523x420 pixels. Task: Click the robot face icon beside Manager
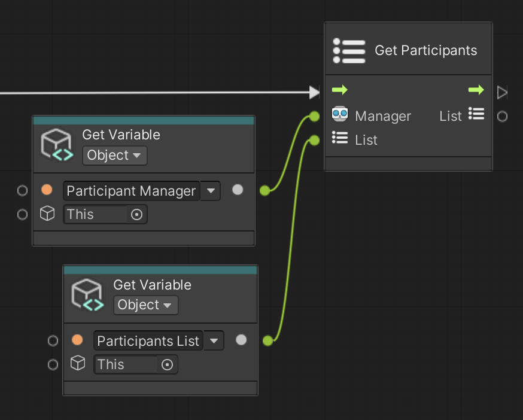coord(340,115)
